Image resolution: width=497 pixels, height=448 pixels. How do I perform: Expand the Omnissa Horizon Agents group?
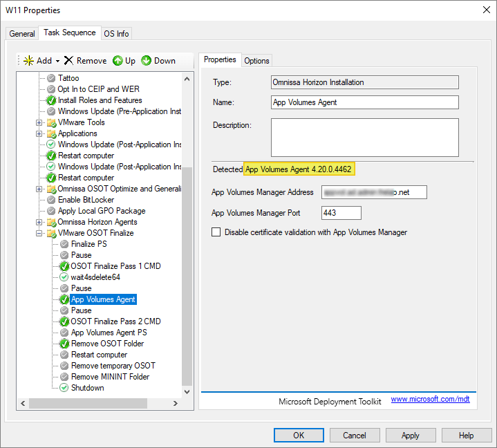click(39, 222)
